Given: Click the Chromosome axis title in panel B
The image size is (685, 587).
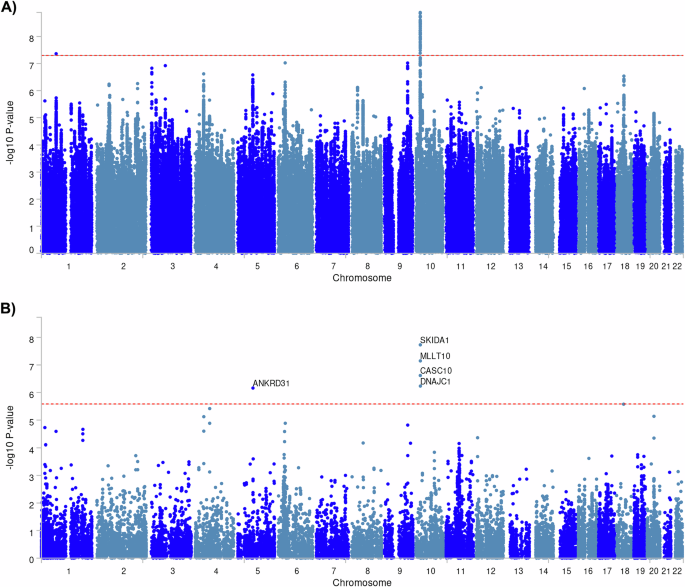Looking at the screenshot, I should click(x=362, y=582).
